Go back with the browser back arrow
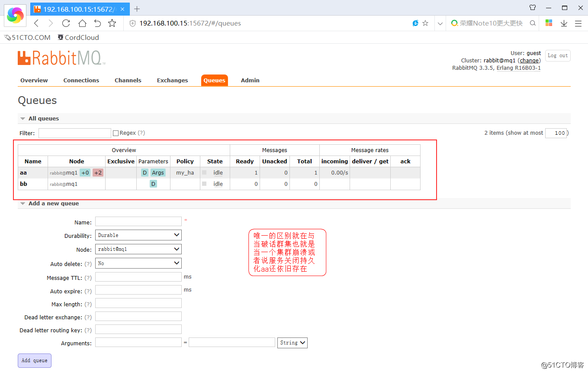The image size is (588, 373). click(x=36, y=23)
